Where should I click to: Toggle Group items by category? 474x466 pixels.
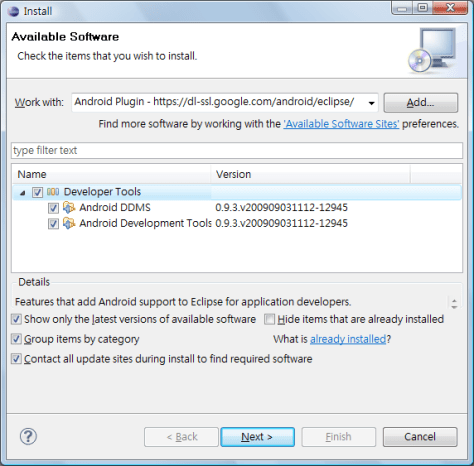(16, 339)
